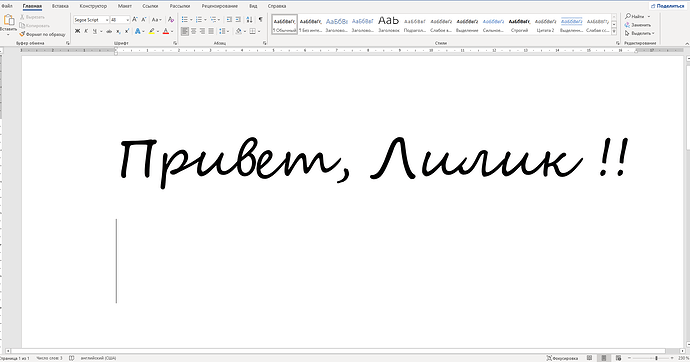690x362 pixels.
Task: Click Число слов word count in status bar
Action: coord(49,358)
